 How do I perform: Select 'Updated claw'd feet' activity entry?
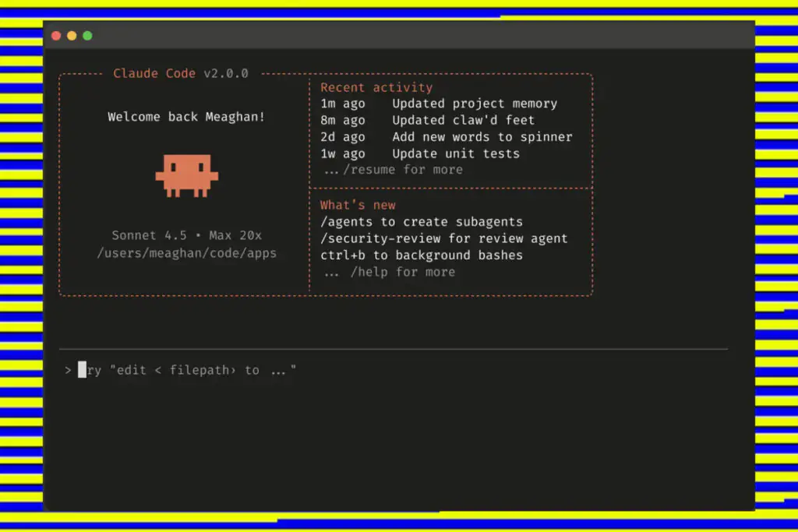pyautogui.click(x=463, y=120)
